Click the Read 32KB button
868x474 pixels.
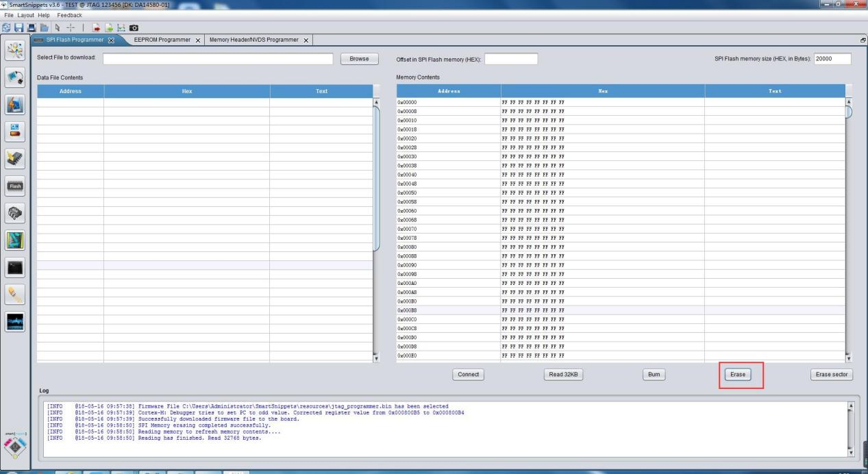point(561,375)
